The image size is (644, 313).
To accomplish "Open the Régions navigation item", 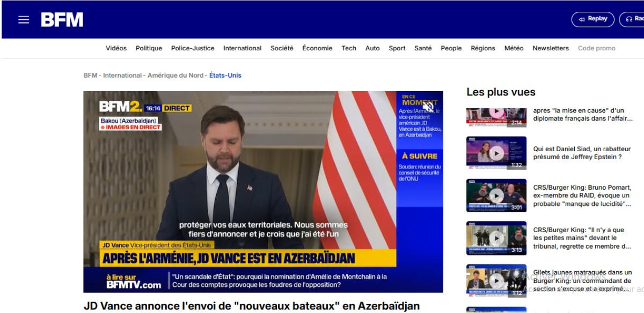I will pyautogui.click(x=482, y=48).
